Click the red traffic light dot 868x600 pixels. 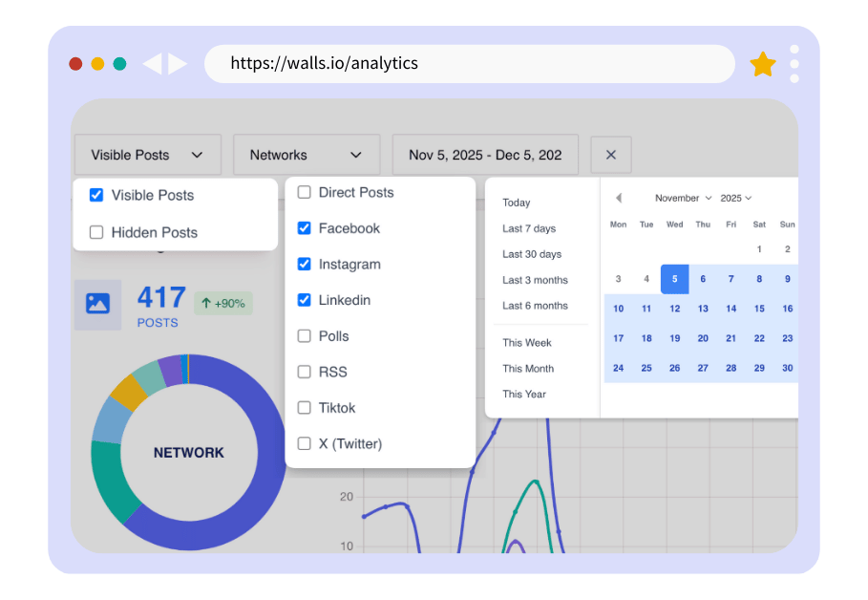point(74,63)
